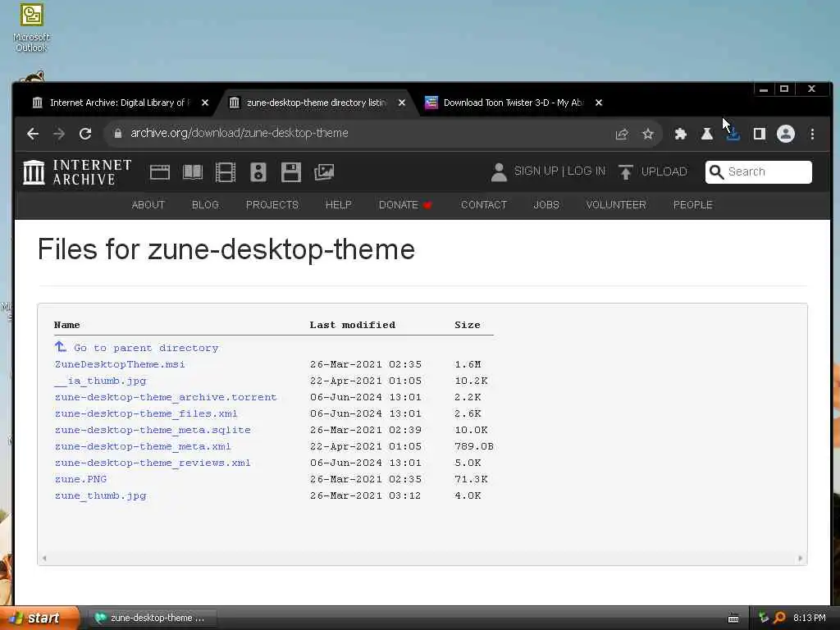Open the Video film icon
The image size is (840, 630).
(x=226, y=172)
